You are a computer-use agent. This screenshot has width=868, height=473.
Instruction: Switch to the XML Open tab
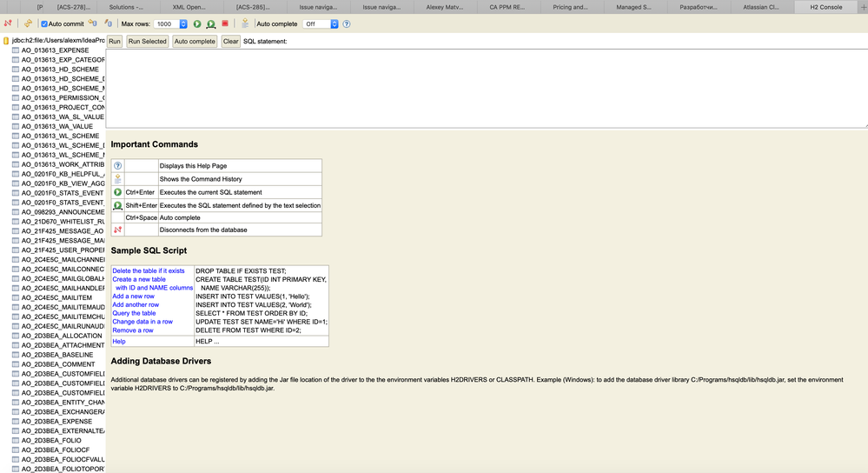pos(189,7)
